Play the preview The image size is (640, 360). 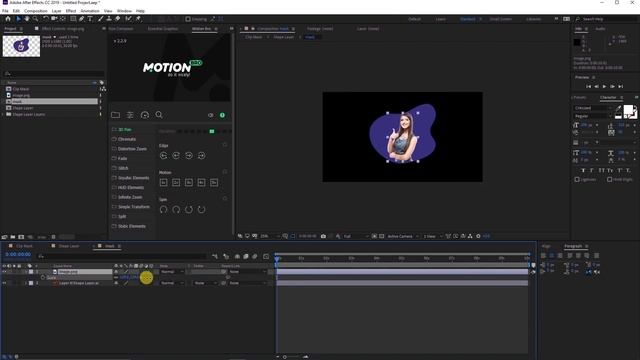604,87
